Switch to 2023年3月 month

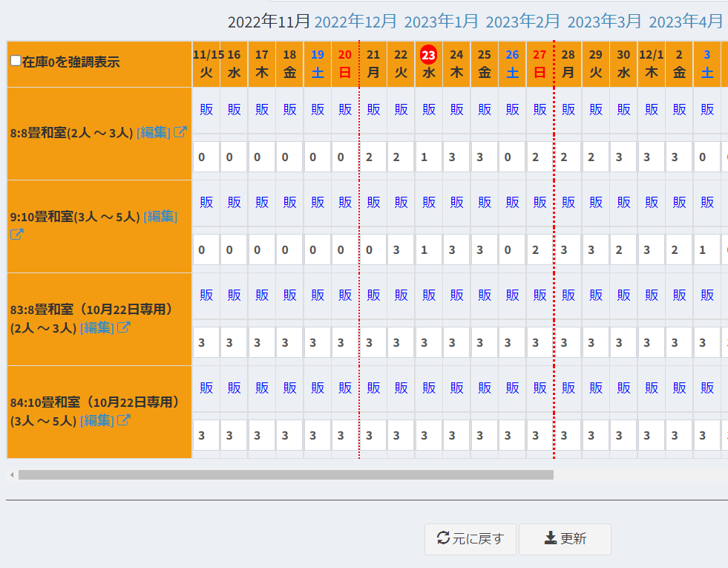click(605, 22)
